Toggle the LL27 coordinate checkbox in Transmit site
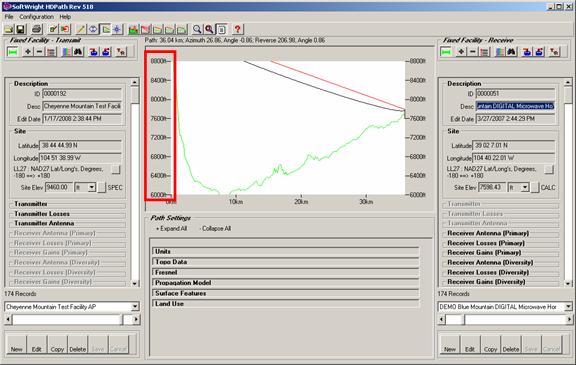 coord(115,169)
